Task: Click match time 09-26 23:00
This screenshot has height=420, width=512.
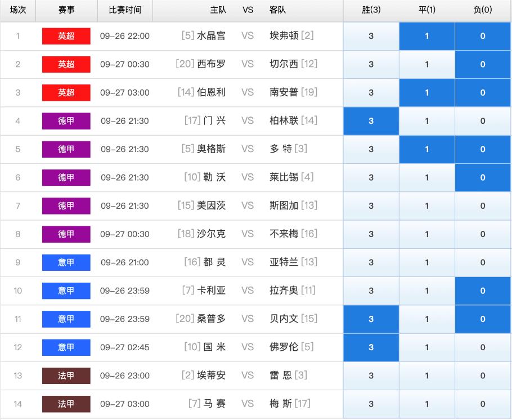Action: coord(125,376)
